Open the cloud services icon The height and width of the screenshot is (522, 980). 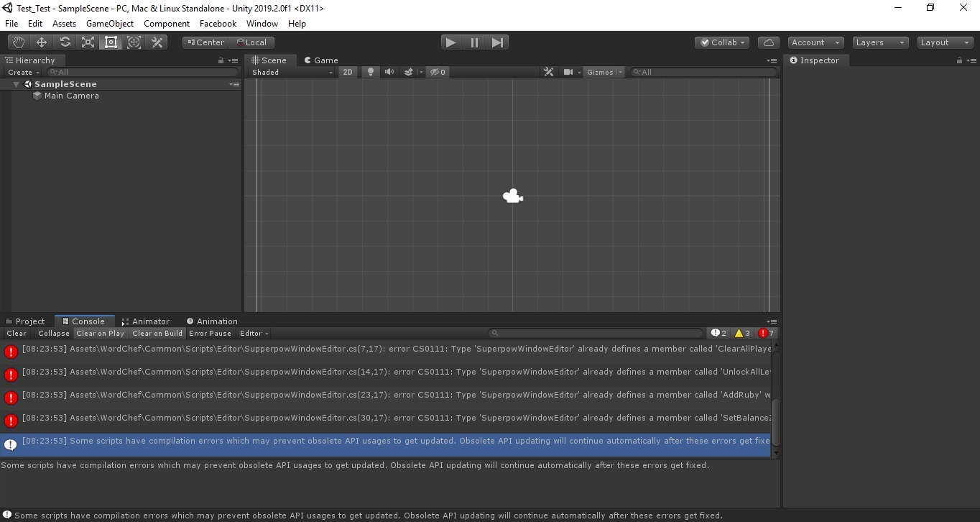769,42
